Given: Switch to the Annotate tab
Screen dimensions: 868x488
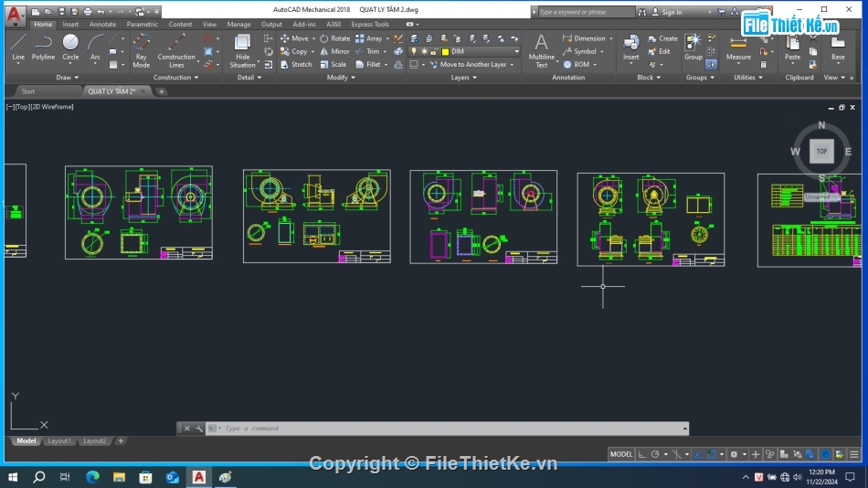Looking at the screenshot, I should pos(102,25).
